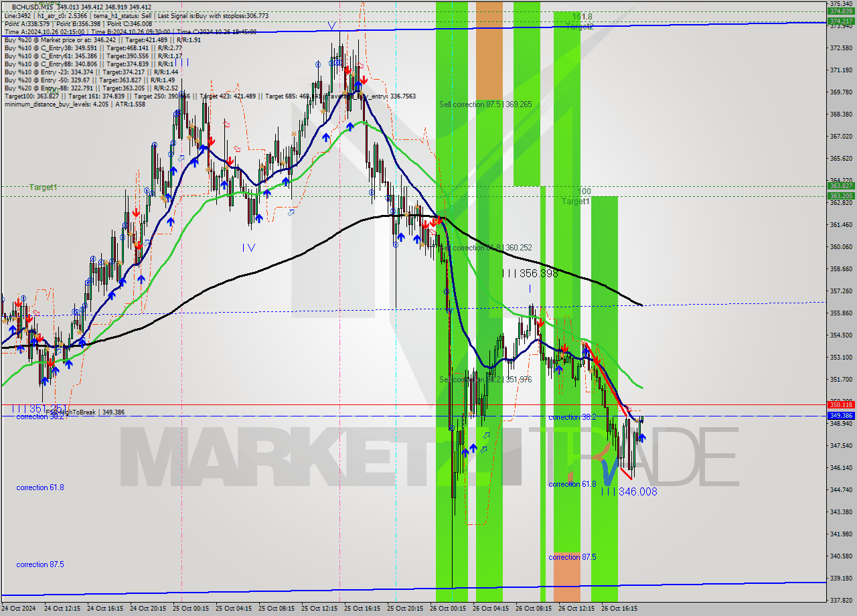Viewport: 857px width, 616px height.
Task: Select the blue 349.386 price tag
Action: 841,415
